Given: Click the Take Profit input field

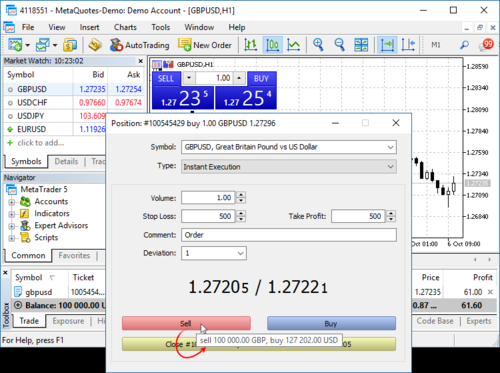Looking at the screenshot, I should (358, 216).
